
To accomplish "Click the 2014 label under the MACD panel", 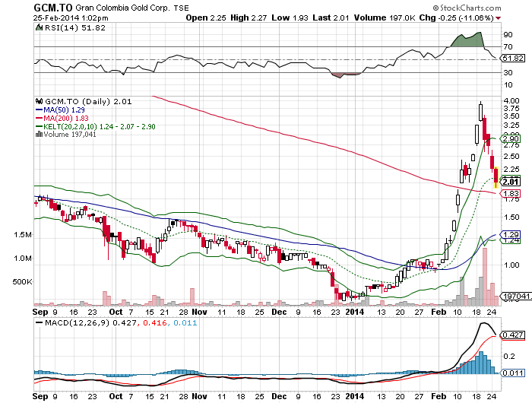I will point(354,396).
